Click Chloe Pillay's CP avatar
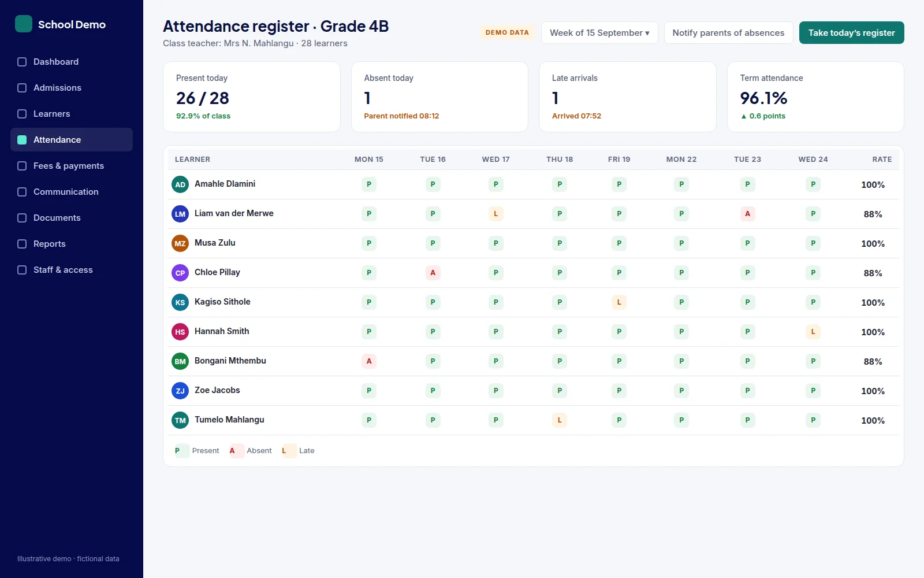Image resolution: width=924 pixels, height=578 pixels. (x=180, y=273)
